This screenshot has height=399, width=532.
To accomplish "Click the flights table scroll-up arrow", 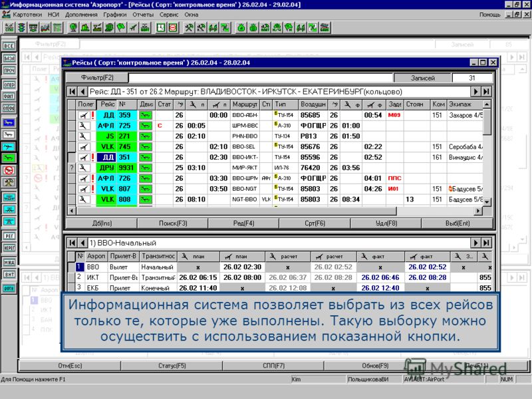I will [487, 104].
